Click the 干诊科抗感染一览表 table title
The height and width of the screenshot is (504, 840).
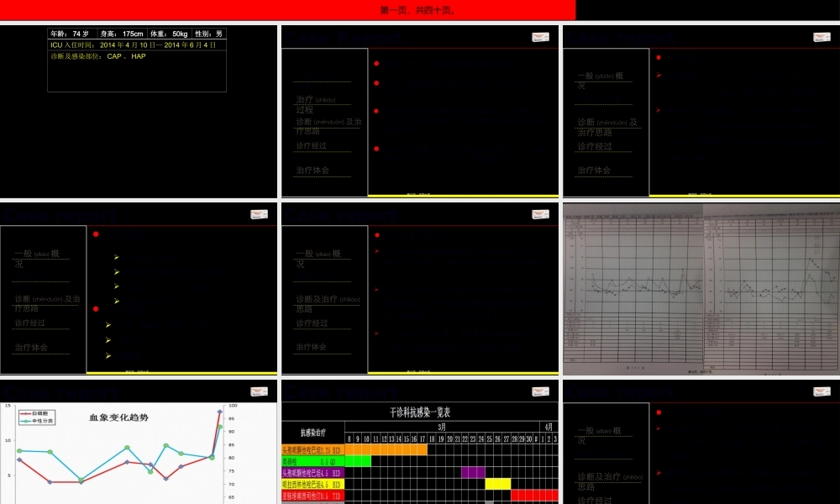(x=420, y=412)
